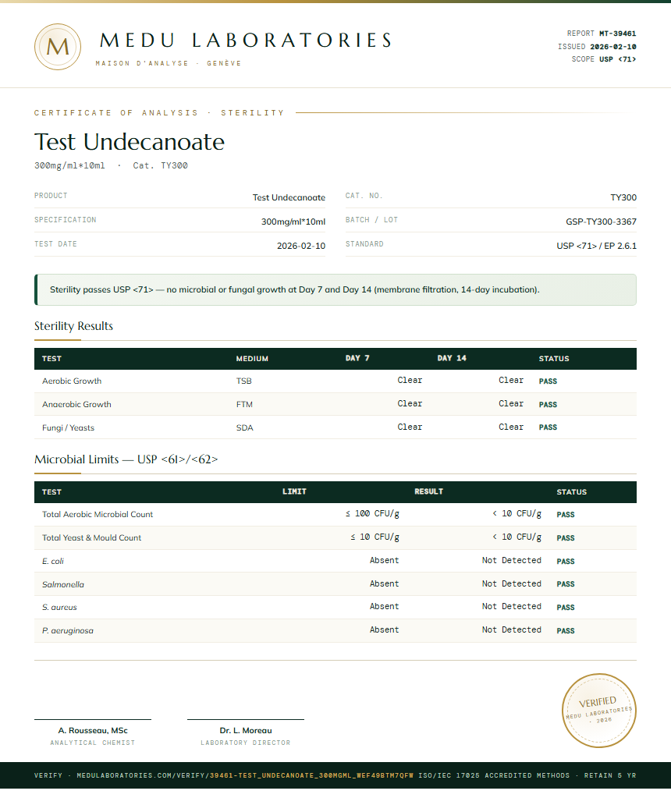Click the sterility passes summary banner
The image size is (671, 812).
tap(335, 289)
